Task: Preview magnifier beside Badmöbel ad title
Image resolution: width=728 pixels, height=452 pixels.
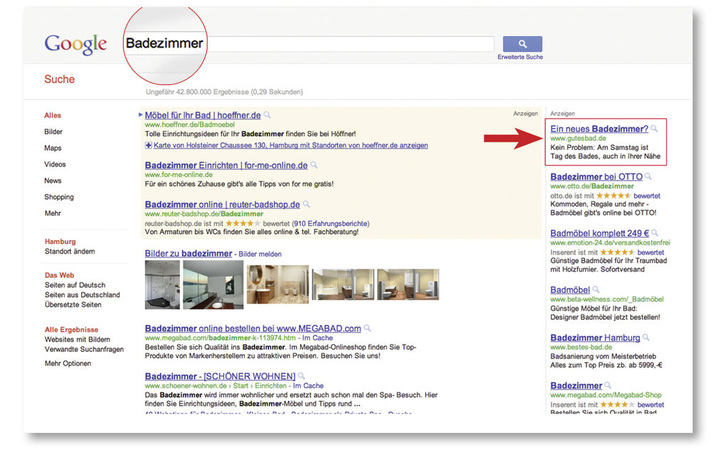Action: [x=596, y=289]
